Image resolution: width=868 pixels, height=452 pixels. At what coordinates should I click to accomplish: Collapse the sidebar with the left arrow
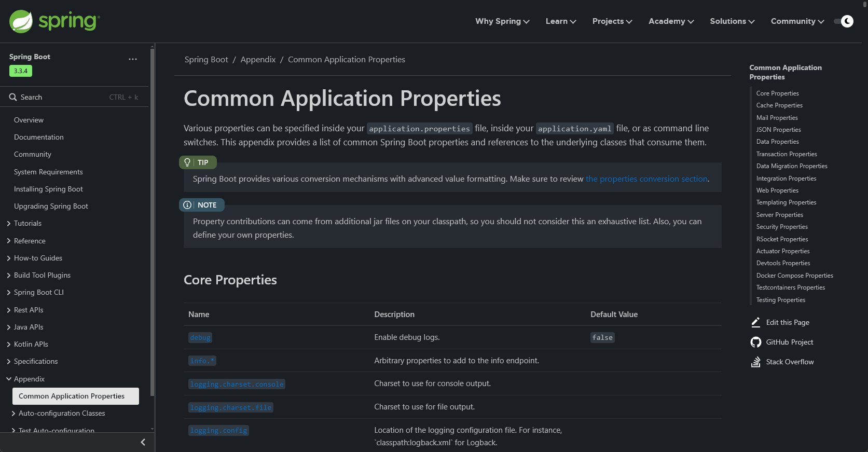143,442
